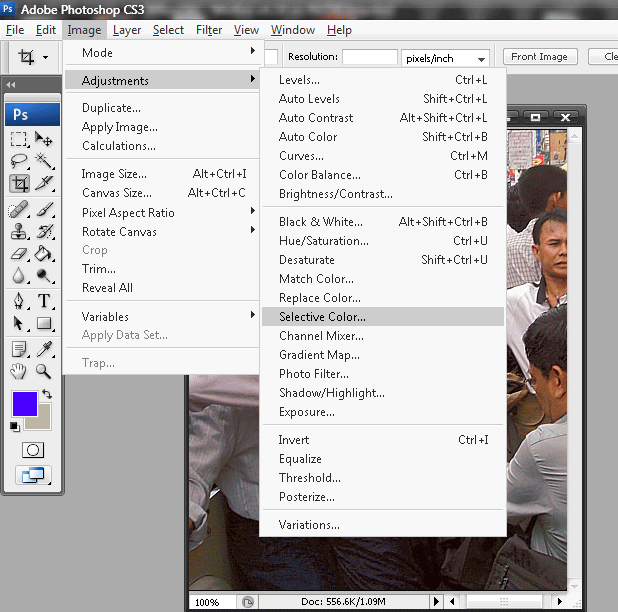Select the Magic Wand tool
618x612 pixels.
[43, 161]
